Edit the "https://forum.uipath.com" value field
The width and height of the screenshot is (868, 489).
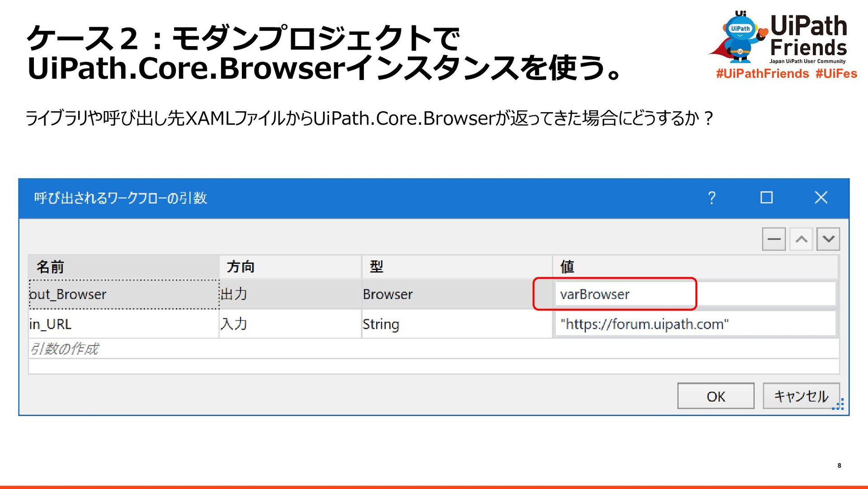pos(695,324)
